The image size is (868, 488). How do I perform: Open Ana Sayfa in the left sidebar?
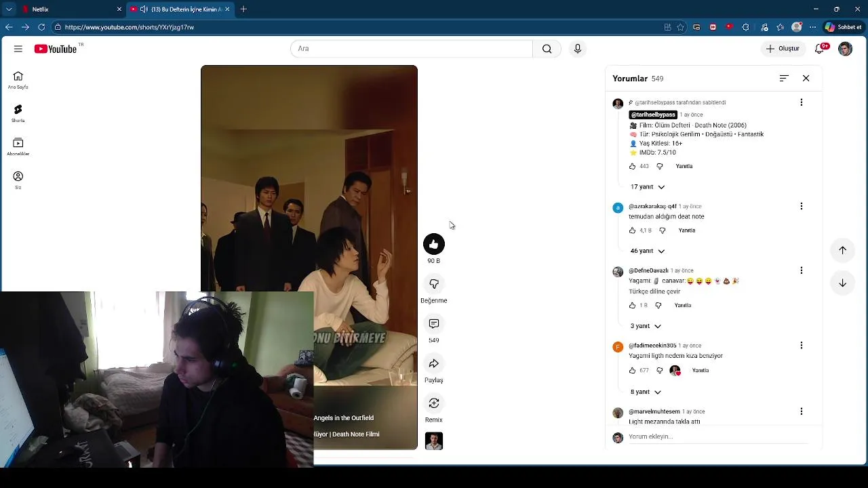pos(18,80)
